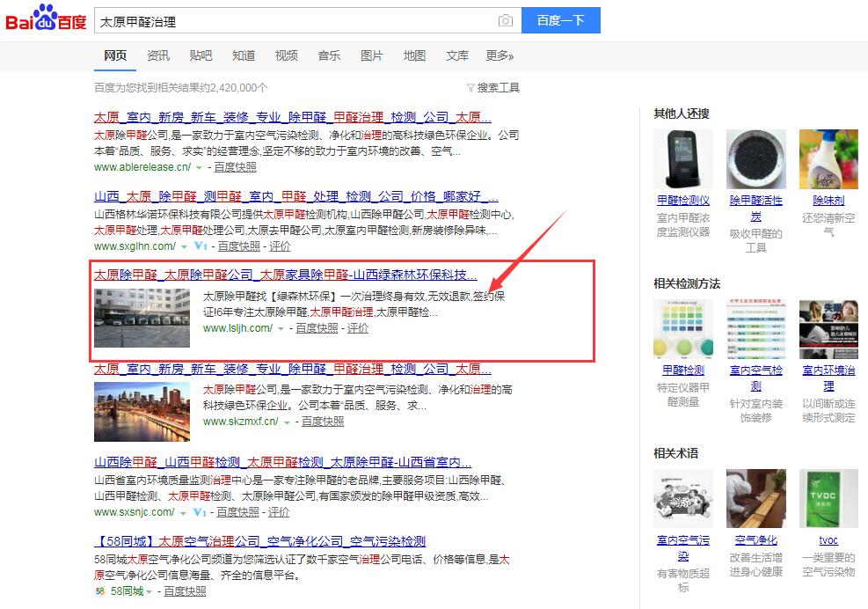Click the camera image search icon
Screen dimensions: 868x609
click(505, 21)
